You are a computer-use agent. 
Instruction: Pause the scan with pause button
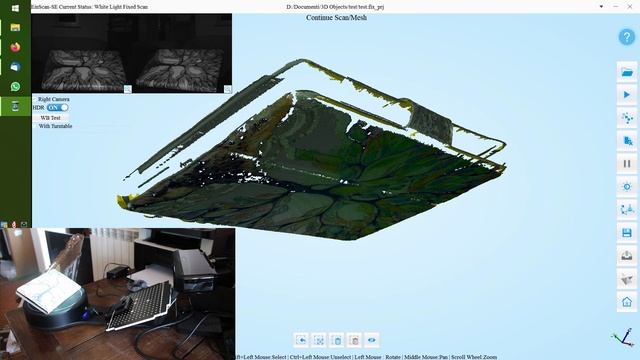pos(627,164)
